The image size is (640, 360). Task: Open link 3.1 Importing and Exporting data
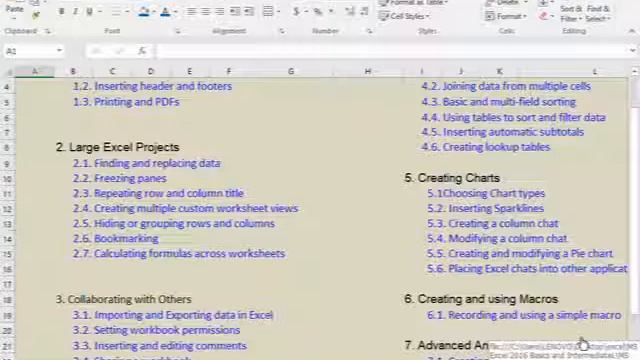pos(173,315)
